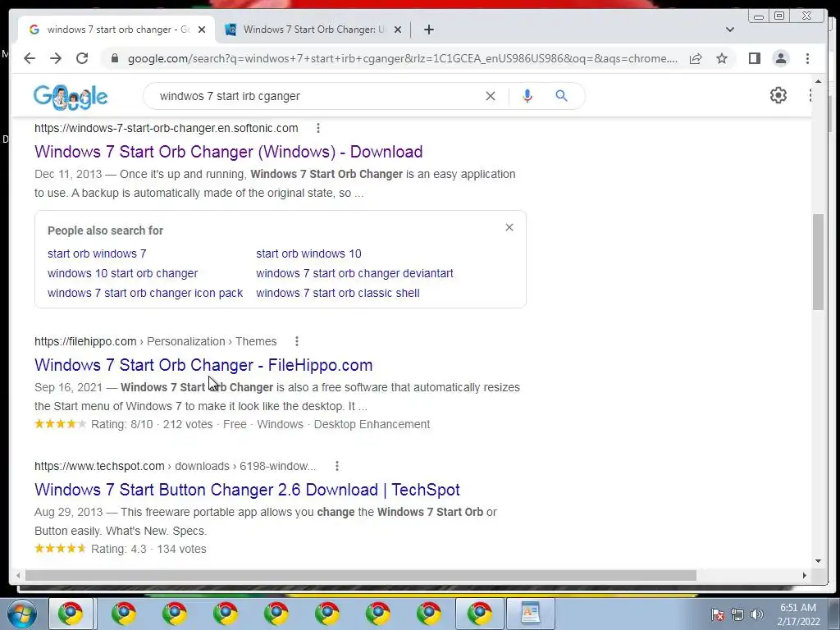Switch to Windows 7 Start Orb Changer tab
840x630 pixels.
coord(313,30)
